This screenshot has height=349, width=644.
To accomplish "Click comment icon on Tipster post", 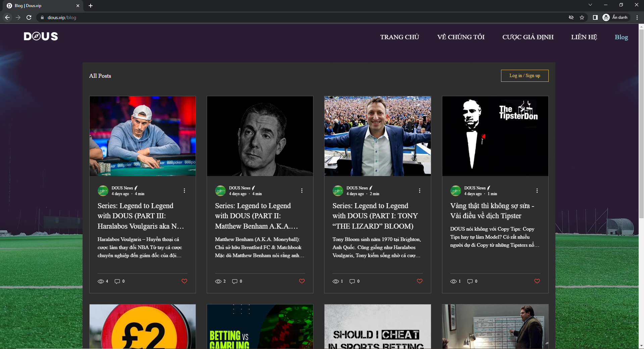I will [x=470, y=281].
